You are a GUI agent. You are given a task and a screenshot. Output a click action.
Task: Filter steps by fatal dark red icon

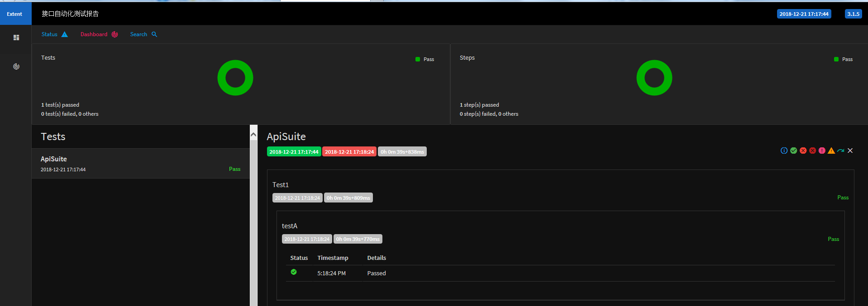coord(812,151)
